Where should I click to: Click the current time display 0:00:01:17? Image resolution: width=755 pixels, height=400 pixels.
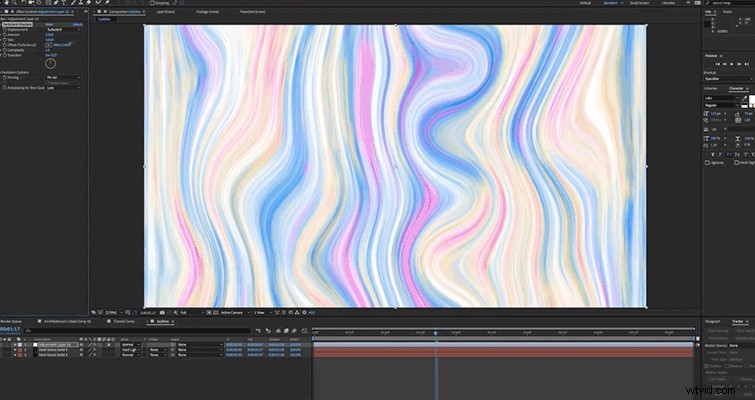pyautogui.click(x=10, y=329)
